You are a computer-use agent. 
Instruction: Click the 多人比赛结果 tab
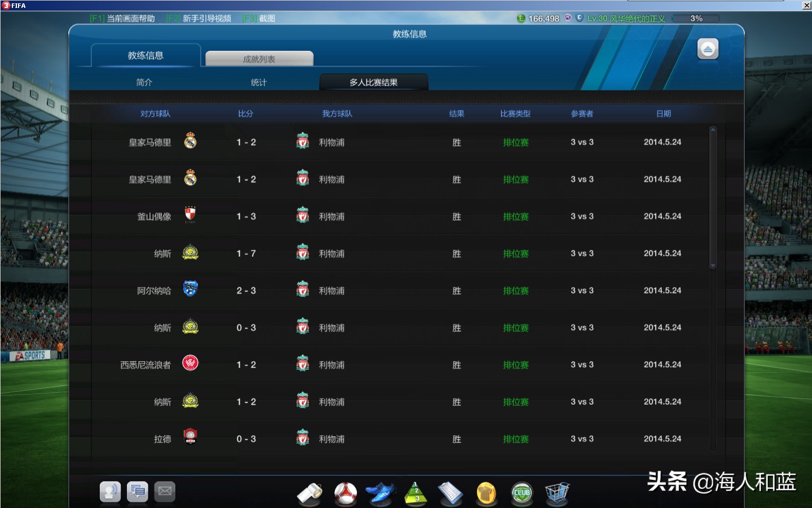(374, 82)
